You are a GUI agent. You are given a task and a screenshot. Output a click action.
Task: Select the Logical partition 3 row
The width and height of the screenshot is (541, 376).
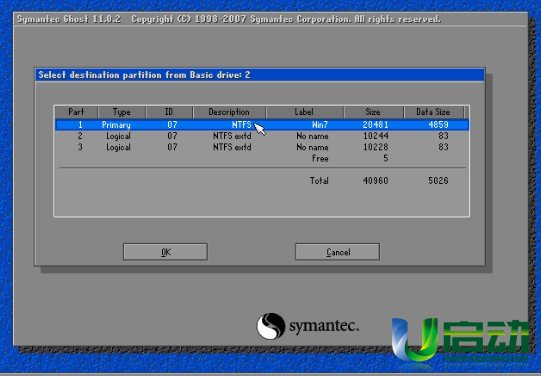[262, 147]
